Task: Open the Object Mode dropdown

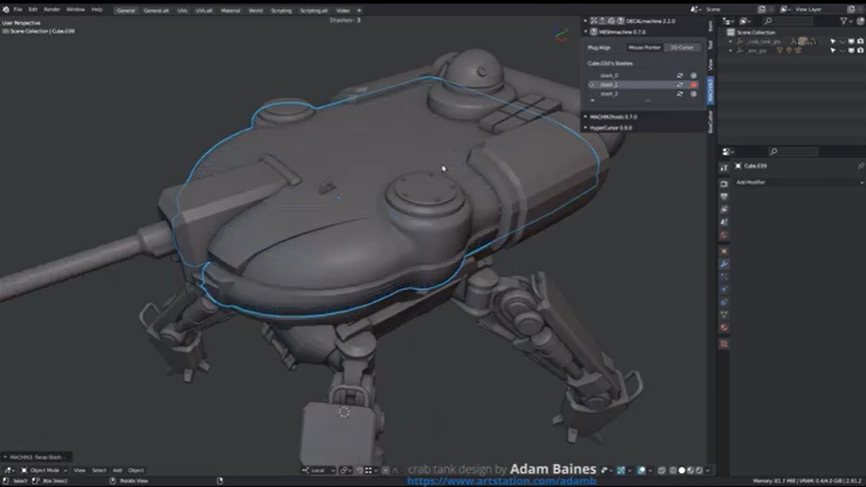Action: (44, 470)
